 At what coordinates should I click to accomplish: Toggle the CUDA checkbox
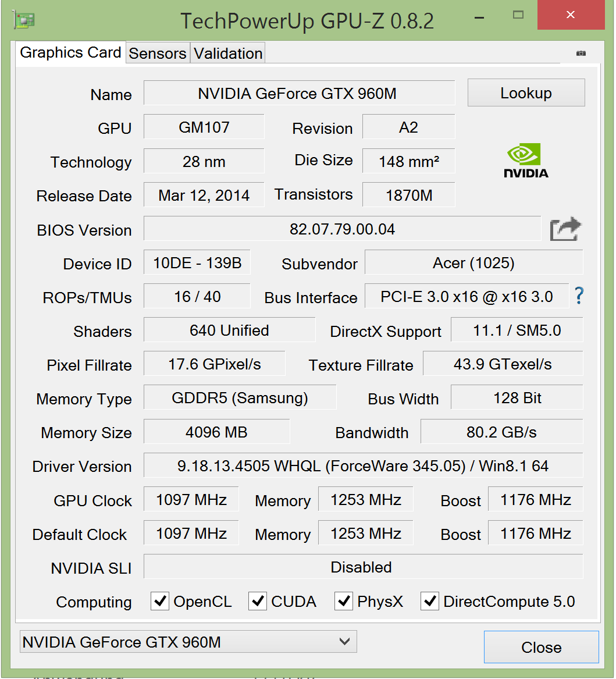click(x=258, y=601)
